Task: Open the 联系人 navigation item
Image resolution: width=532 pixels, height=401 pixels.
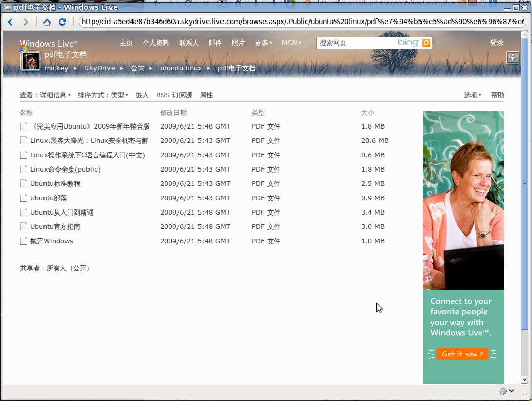Action: [x=189, y=43]
